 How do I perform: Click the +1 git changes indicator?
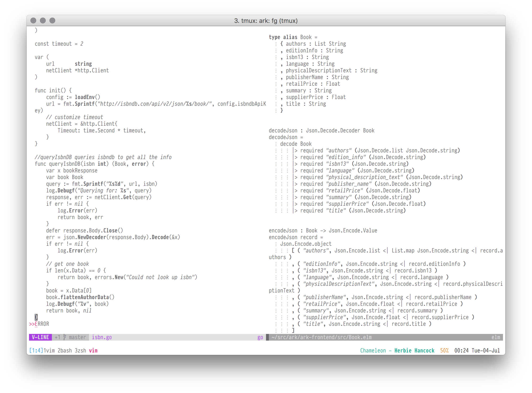pos(57,337)
